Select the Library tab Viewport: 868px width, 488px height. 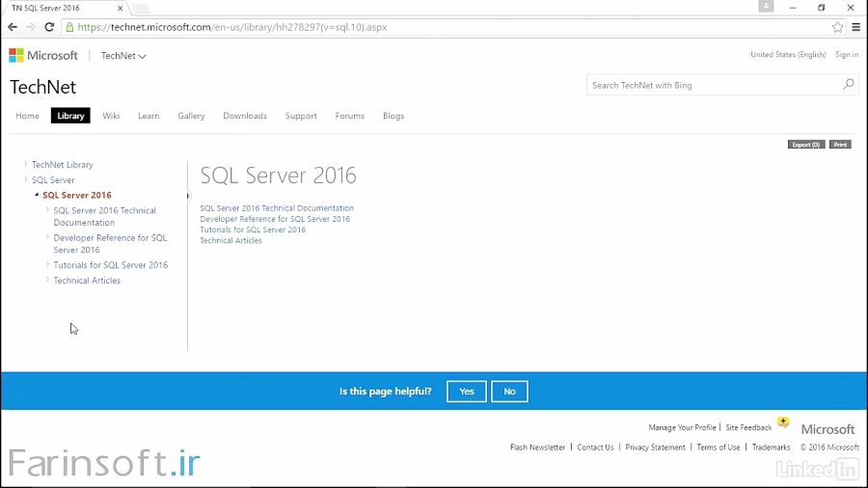point(70,116)
